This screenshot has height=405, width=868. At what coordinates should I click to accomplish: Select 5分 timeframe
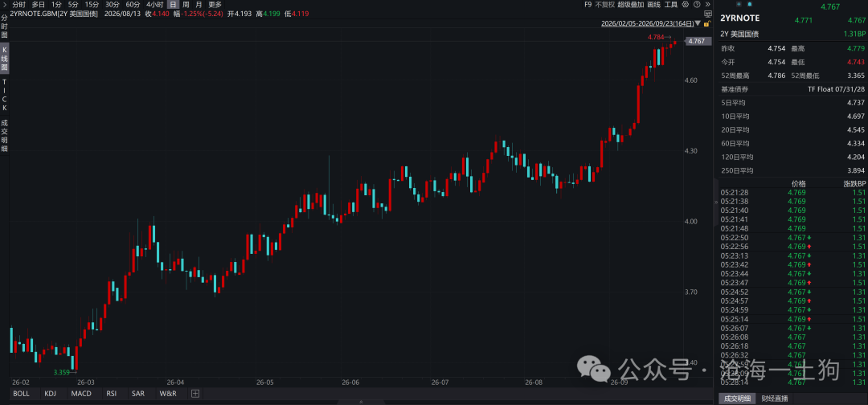tap(73, 5)
